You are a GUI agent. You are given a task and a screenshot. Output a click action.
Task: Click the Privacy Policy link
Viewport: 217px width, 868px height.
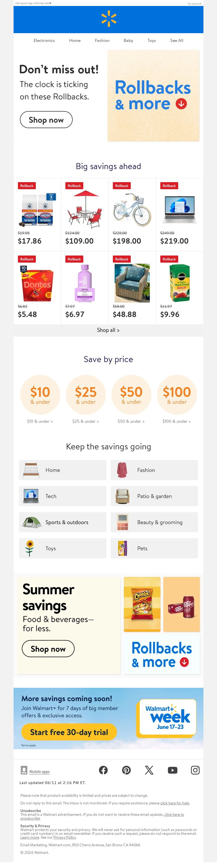tap(65, 837)
